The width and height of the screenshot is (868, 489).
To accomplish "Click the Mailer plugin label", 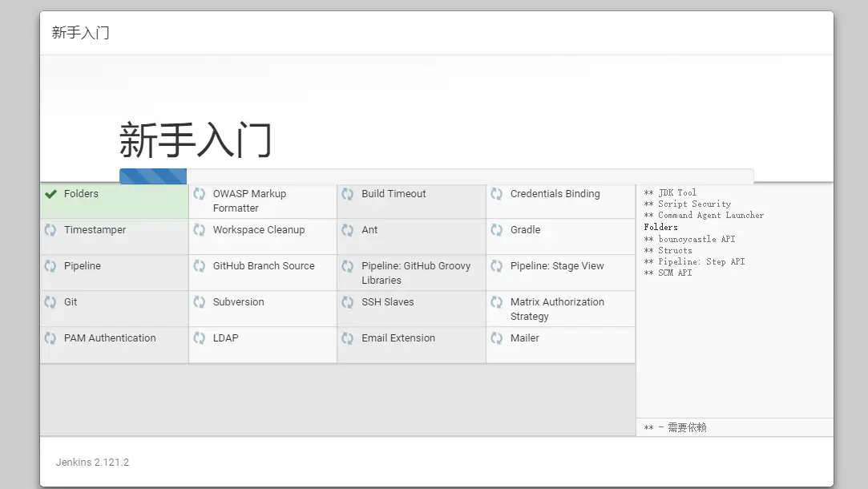I will tap(524, 337).
